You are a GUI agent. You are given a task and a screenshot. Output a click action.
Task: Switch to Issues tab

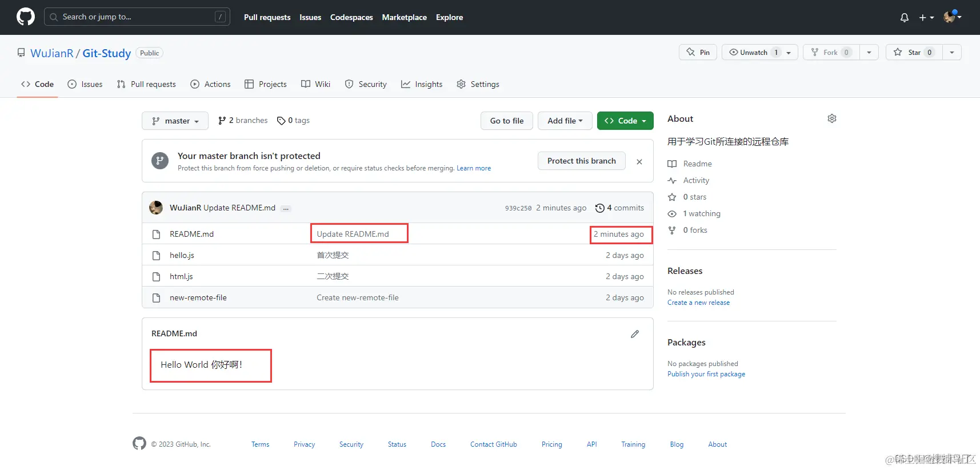point(85,84)
